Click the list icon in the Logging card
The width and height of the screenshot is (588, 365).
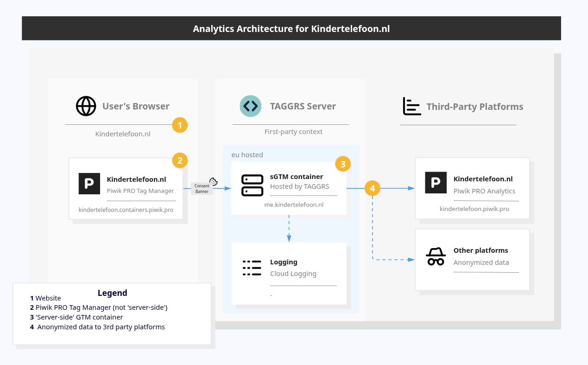[x=252, y=268]
